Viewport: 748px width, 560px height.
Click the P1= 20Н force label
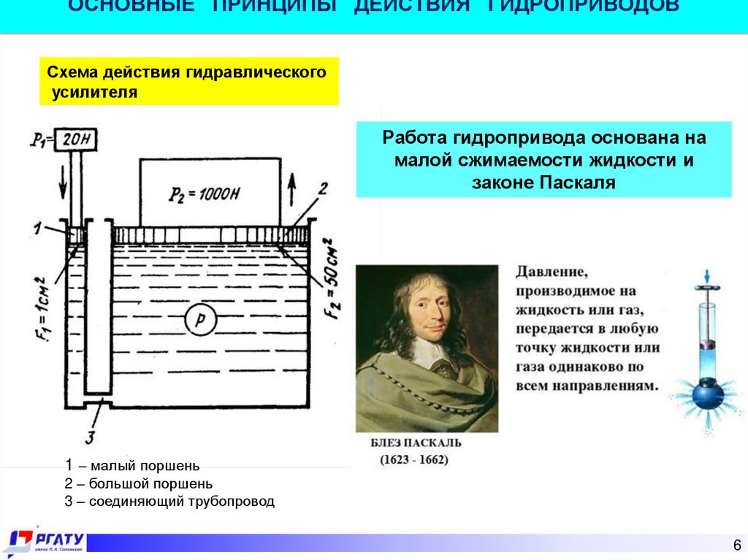(64, 139)
